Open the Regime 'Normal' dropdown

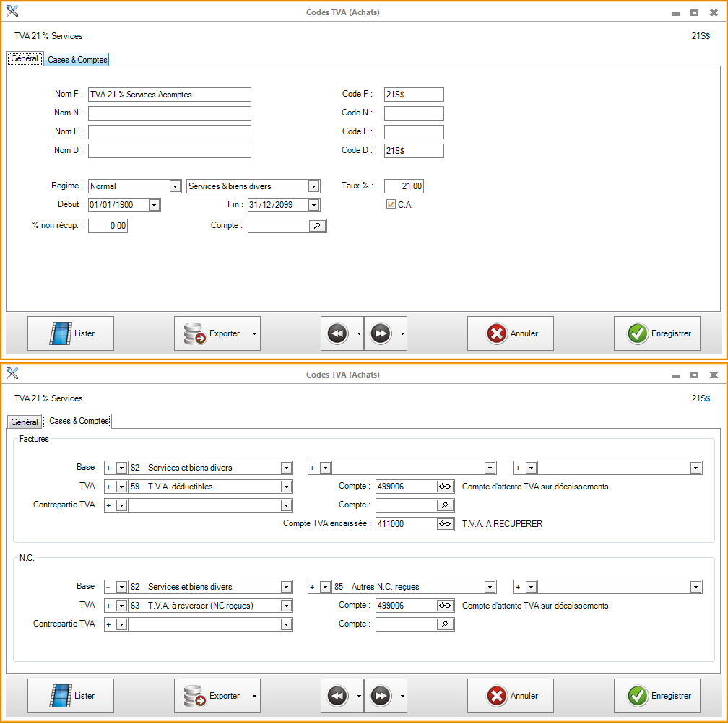pyautogui.click(x=175, y=186)
